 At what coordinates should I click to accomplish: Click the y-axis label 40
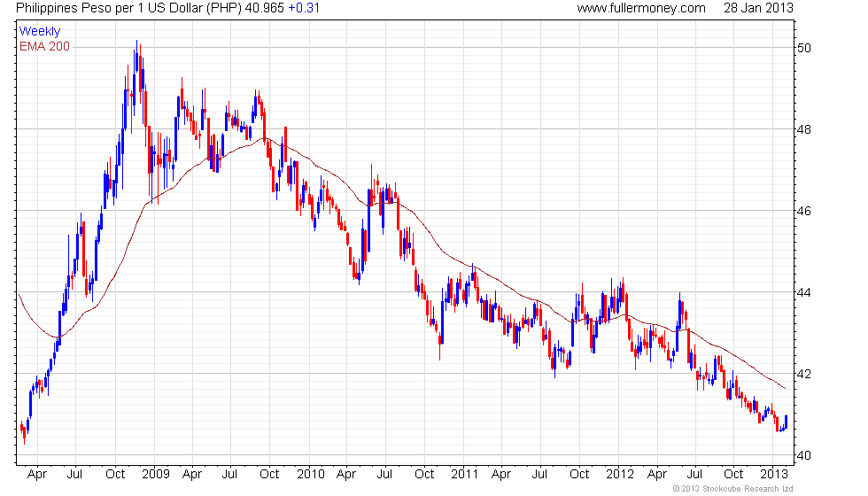(x=804, y=455)
